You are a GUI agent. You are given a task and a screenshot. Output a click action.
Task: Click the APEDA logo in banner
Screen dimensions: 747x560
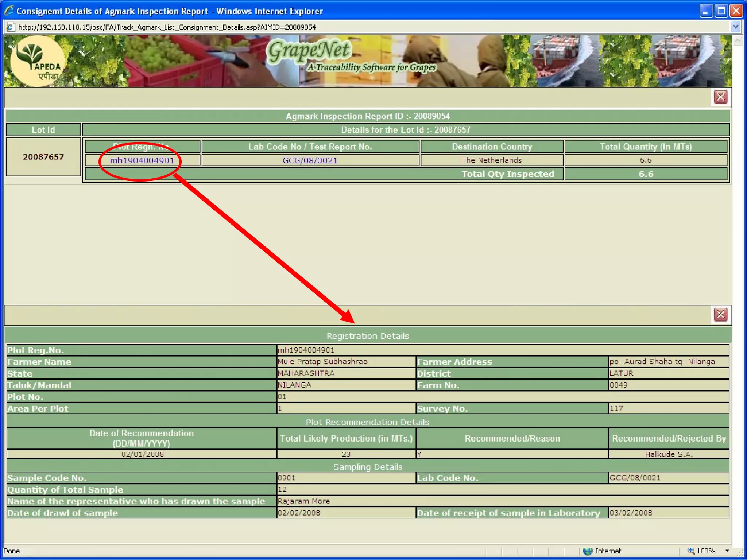[38, 61]
